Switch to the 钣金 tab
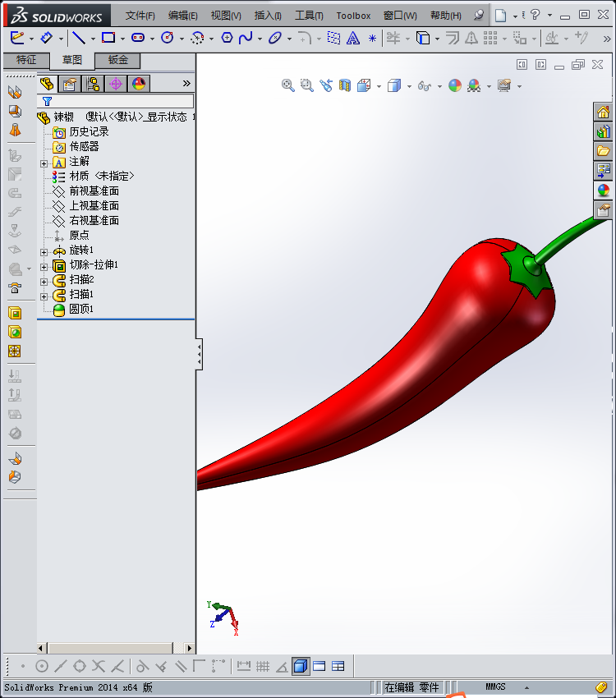Image resolution: width=616 pixels, height=698 pixels. [118, 60]
